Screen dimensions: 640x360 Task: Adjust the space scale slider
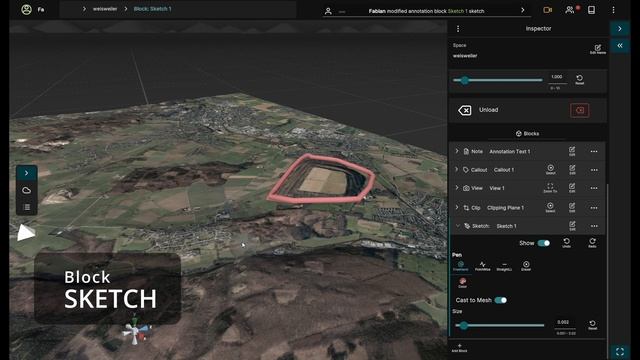pos(498,80)
